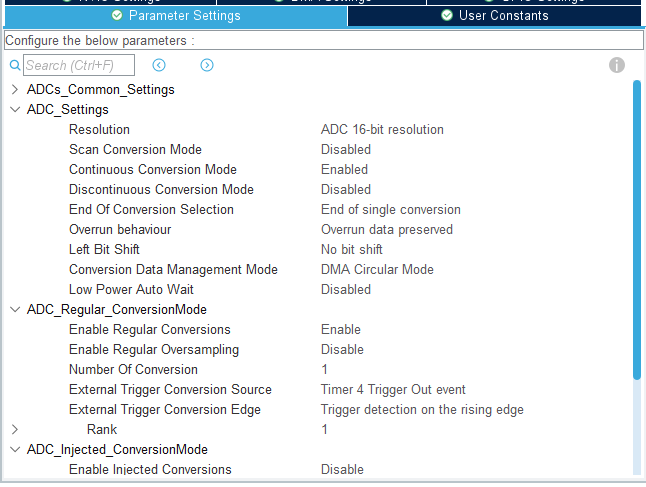Select the ADC_Injected_ConversionMode label
Screen dimensions: 646x487
click(x=117, y=450)
